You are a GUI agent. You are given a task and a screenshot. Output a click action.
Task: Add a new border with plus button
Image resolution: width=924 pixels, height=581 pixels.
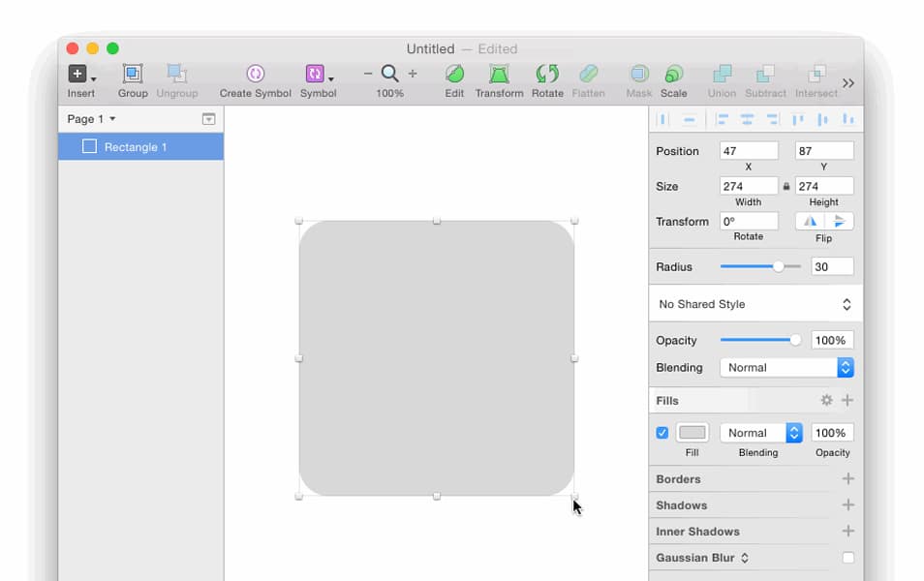(x=848, y=479)
